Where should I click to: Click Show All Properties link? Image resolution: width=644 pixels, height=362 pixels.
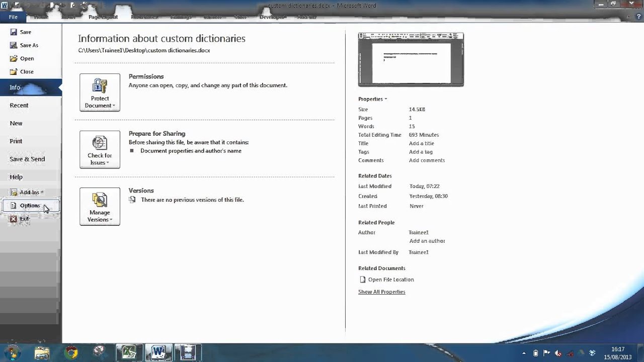[x=381, y=292]
